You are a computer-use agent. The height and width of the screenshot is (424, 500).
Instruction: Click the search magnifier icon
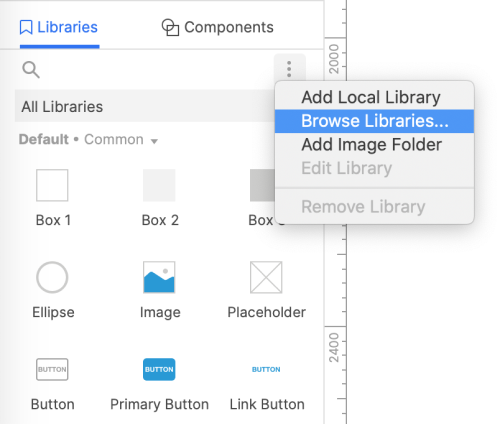31,70
